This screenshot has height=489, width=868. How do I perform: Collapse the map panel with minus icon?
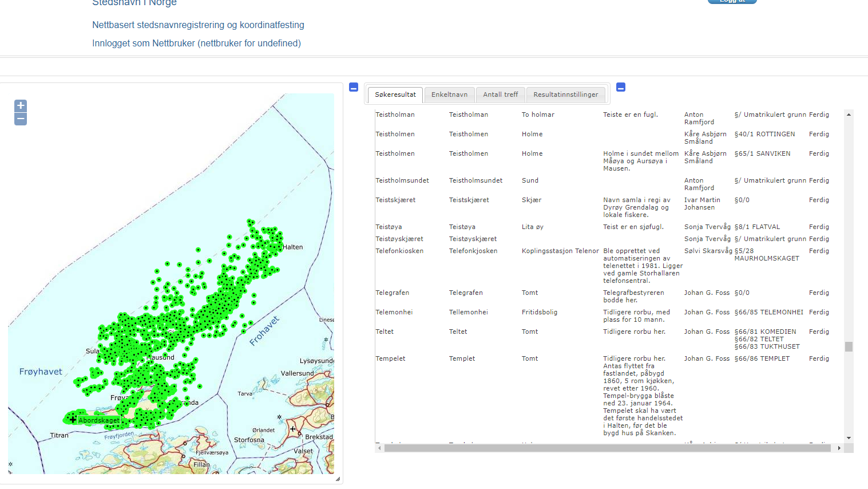354,87
